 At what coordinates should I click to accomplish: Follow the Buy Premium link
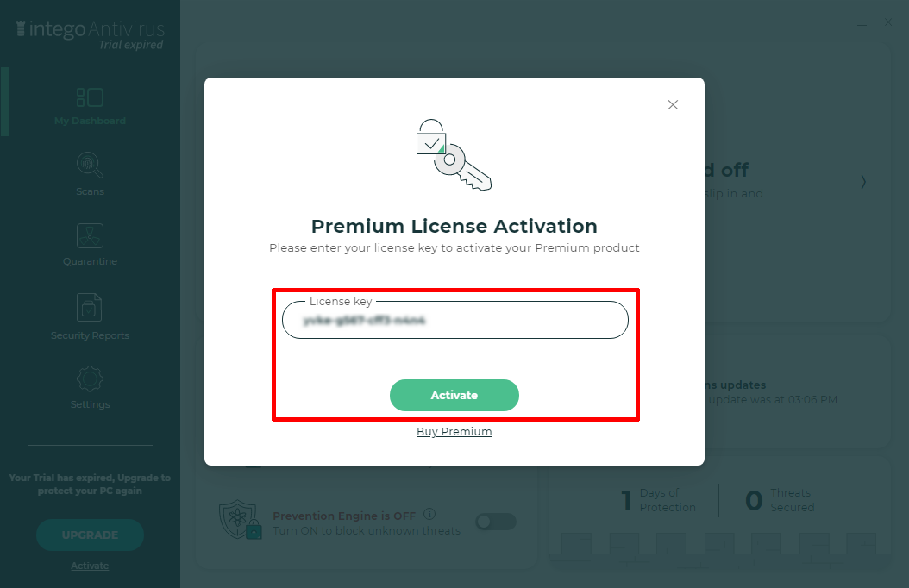[454, 432]
